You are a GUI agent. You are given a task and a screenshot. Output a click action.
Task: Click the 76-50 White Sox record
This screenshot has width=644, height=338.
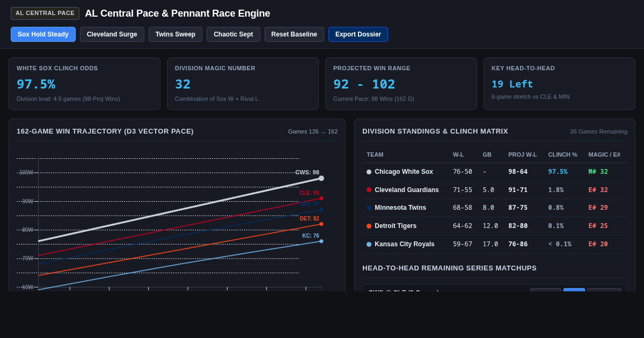(463, 172)
